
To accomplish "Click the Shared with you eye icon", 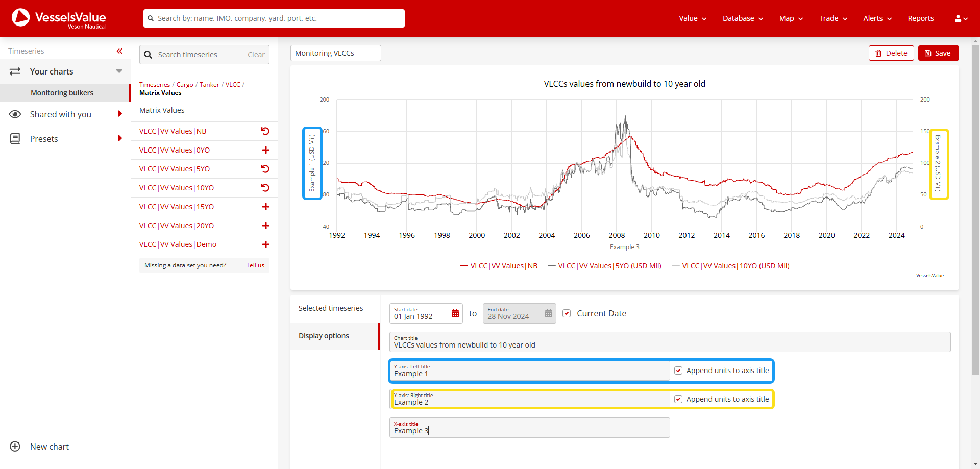I will [15, 114].
